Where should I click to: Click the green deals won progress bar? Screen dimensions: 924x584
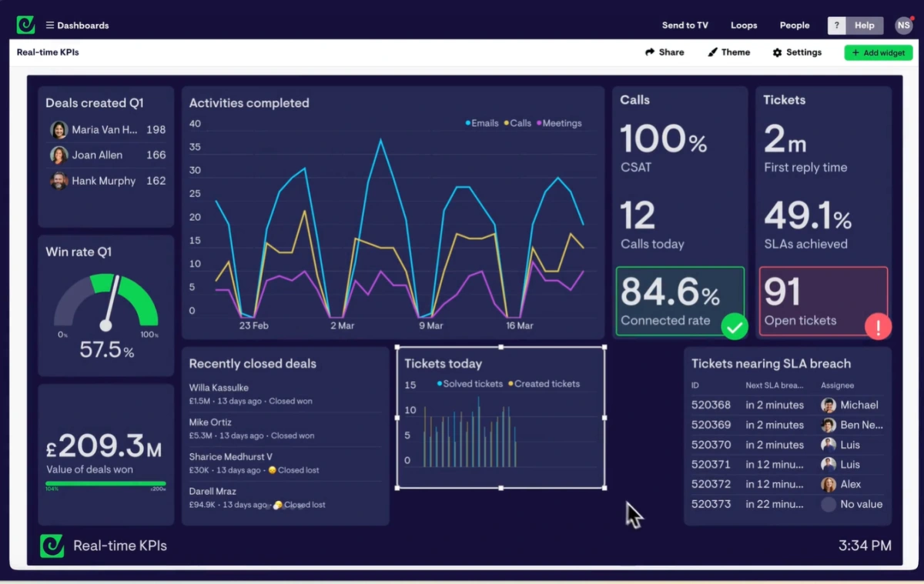click(105, 484)
